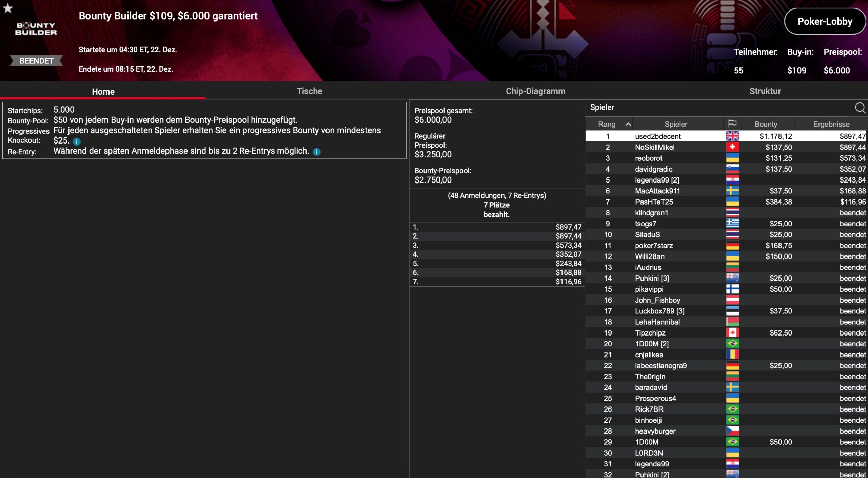Open the Chip-Diagramm tab
This screenshot has width=868, height=478.
click(535, 91)
